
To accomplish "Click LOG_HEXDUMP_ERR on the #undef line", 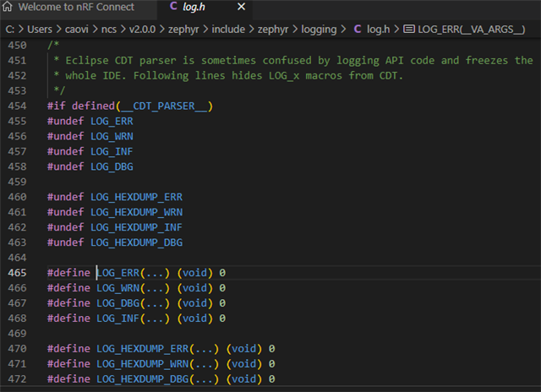I will click(136, 197).
